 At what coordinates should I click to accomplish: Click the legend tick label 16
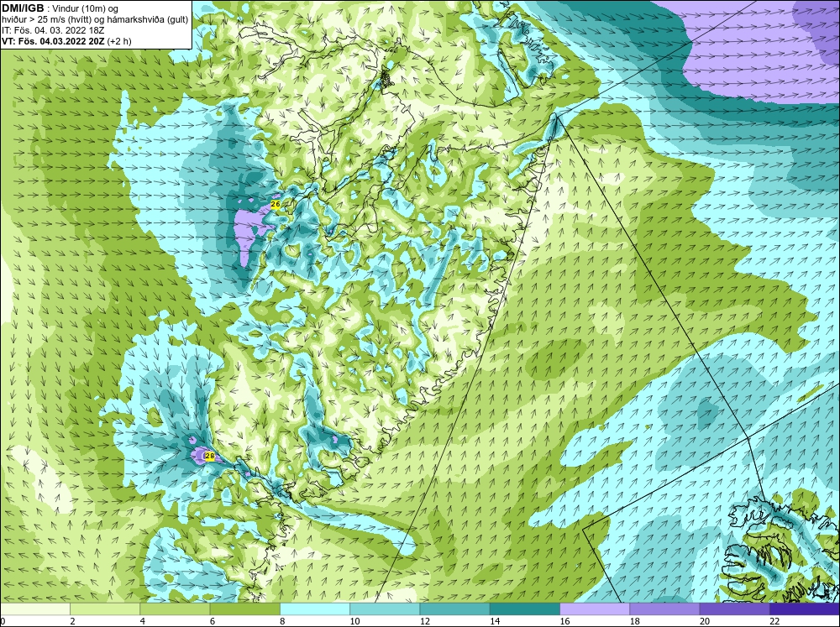click(x=564, y=621)
